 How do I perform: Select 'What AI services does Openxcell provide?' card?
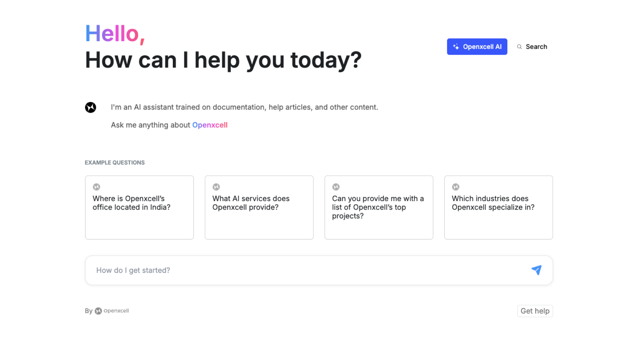coord(259,207)
